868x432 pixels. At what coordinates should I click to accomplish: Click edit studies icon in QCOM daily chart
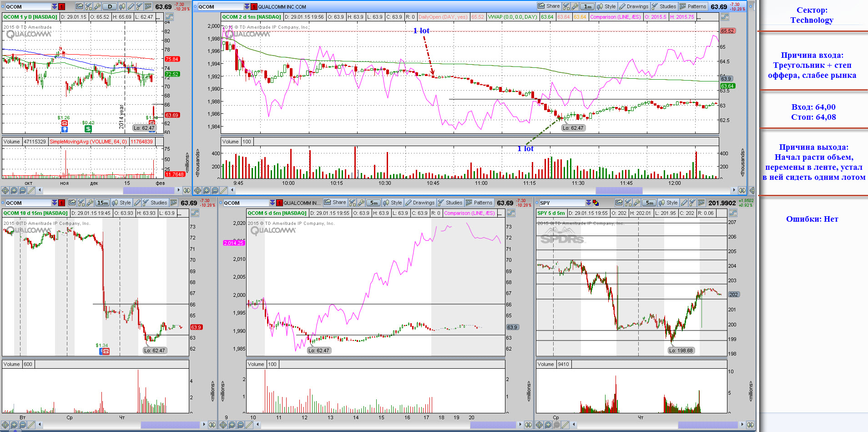pos(88,6)
